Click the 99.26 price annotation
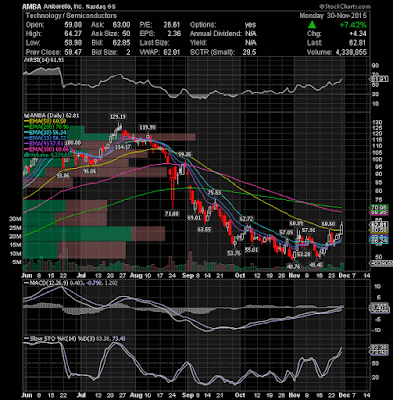 pyautogui.click(x=184, y=154)
